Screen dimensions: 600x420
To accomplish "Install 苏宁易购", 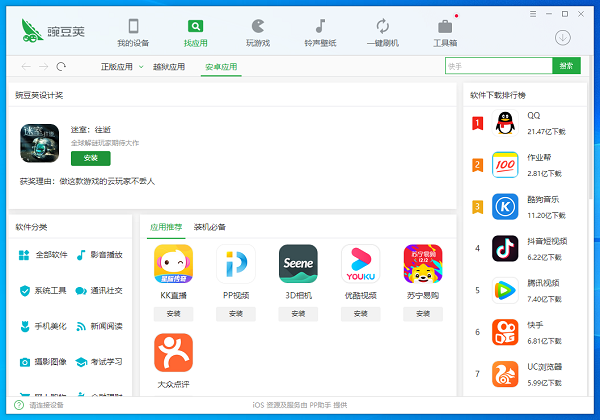I will click(x=423, y=314).
